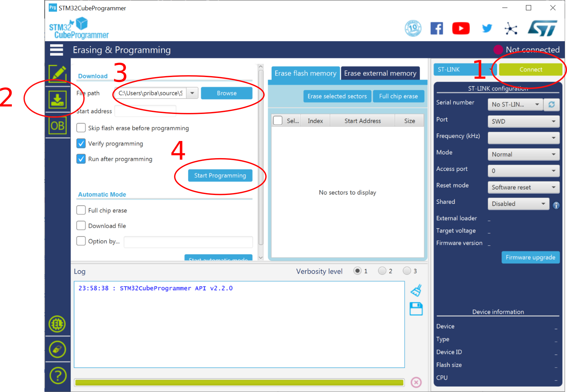Save the log using floppy disk icon
The height and width of the screenshot is (392, 567).
(x=416, y=309)
